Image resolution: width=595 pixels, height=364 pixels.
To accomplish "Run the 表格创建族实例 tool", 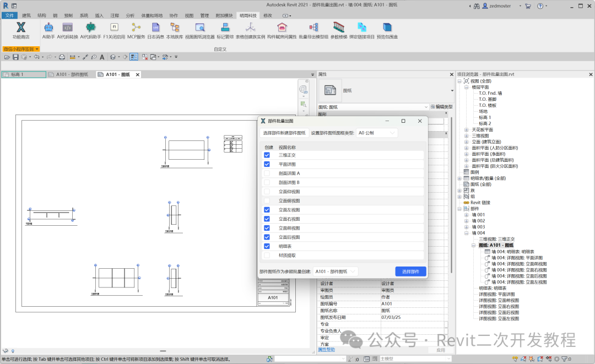I will click(x=251, y=30).
